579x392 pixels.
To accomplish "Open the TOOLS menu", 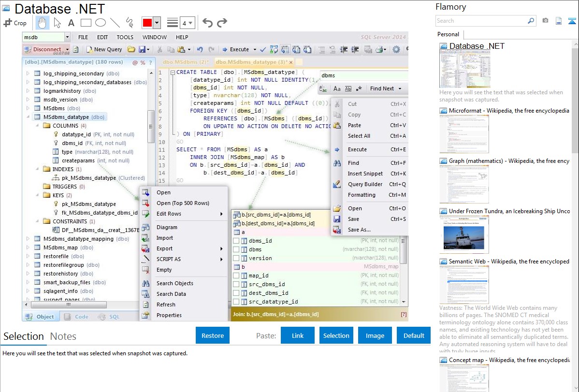I will [125, 37].
